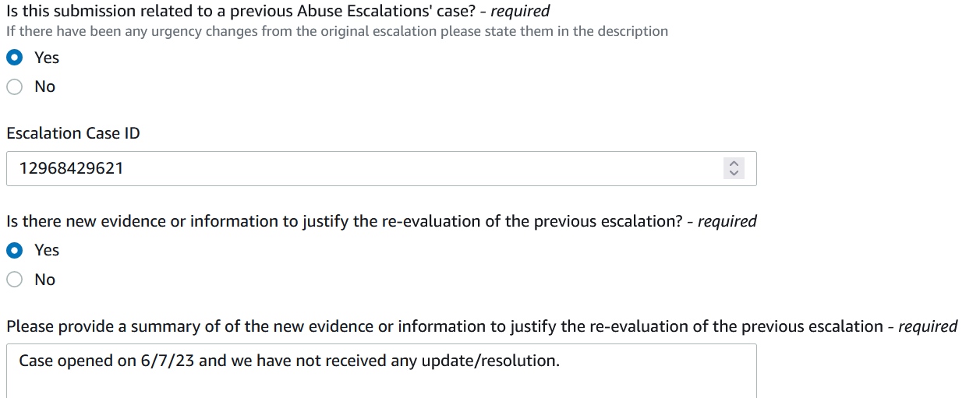Image resolution: width=980 pixels, height=398 pixels.
Task: Choose No radio for new evidence question
Action: 14,280
